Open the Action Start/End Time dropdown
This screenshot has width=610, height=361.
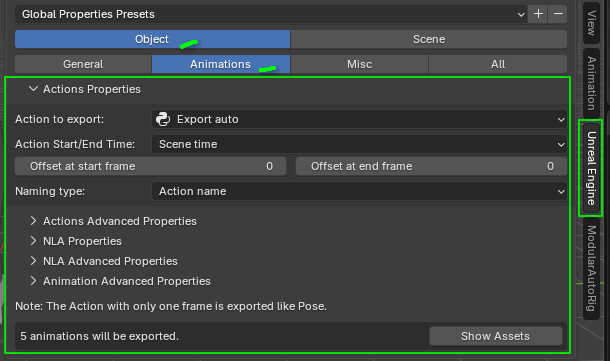(x=359, y=144)
